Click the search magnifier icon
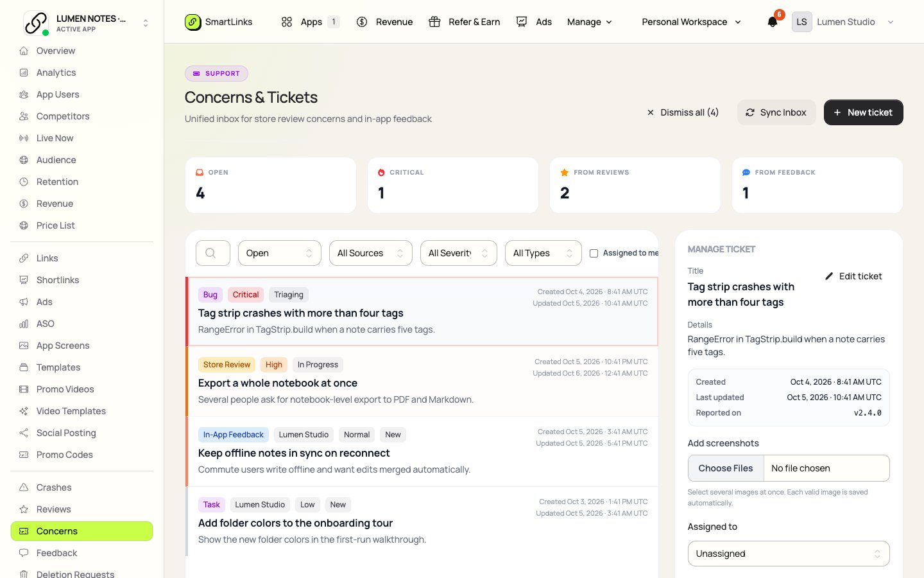The height and width of the screenshot is (578, 924). (x=210, y=253)
